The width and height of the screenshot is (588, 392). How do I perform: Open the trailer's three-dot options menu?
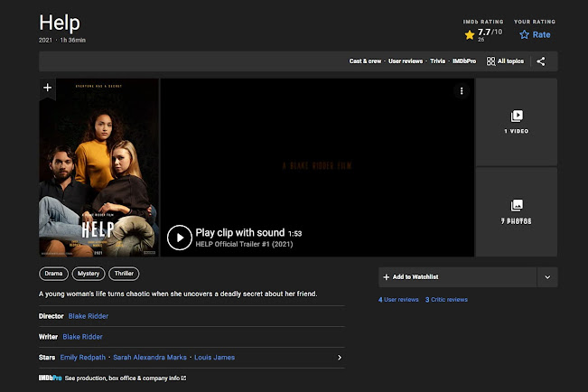462,91
